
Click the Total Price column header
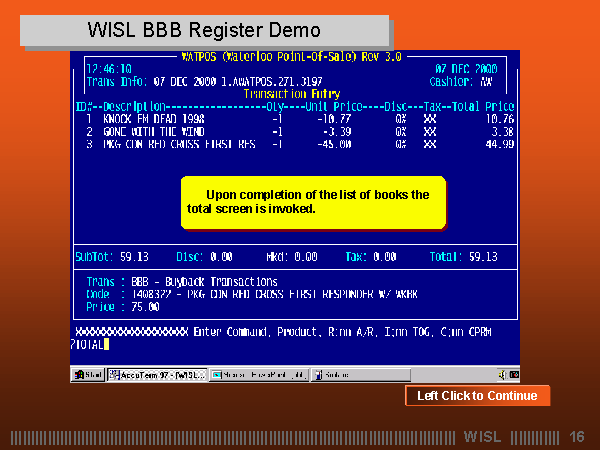pyautogui.click(x=483, y=106)
